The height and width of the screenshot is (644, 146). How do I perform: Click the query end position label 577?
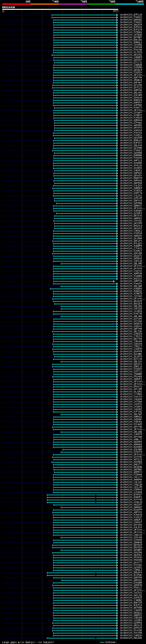[x=115, y=11]
